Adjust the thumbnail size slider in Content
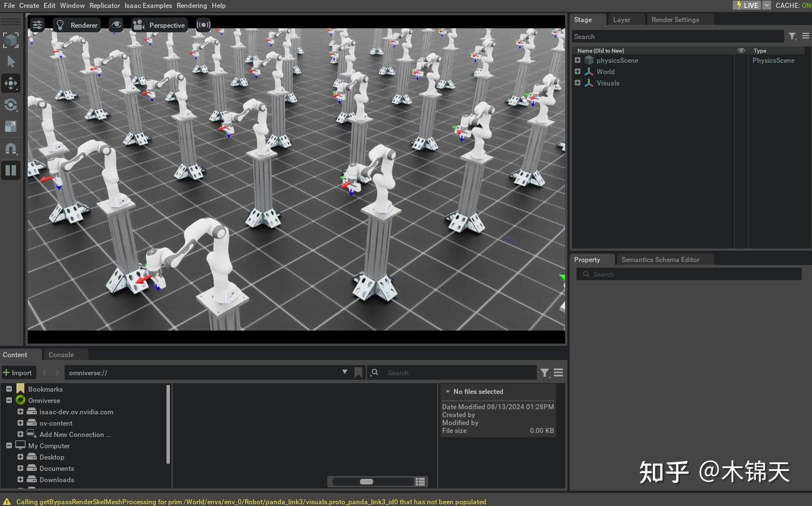Viewport: 812px width, 506px height. point(367,481)
